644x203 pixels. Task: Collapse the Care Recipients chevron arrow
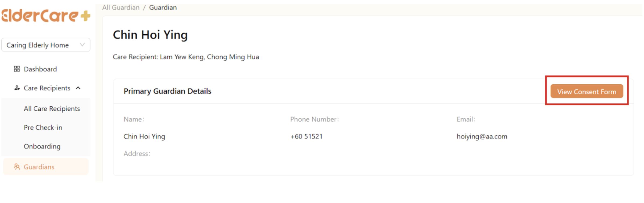click(x=78, y=88)
